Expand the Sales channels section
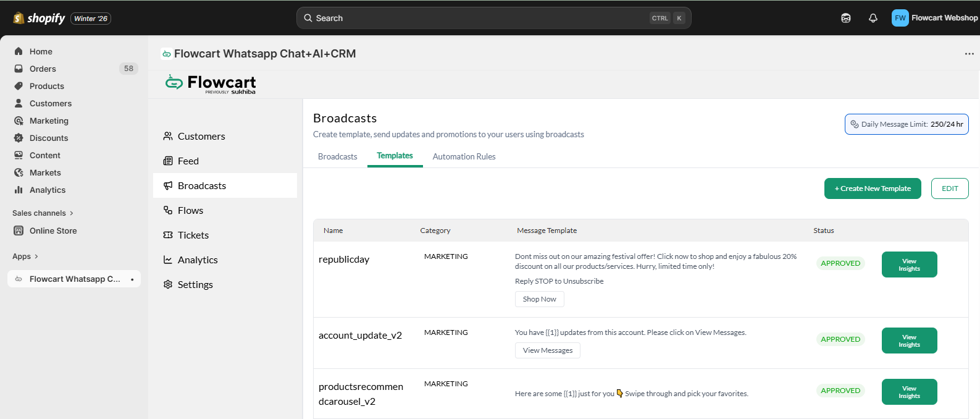The width and height of the screenshot is (980, 419). [43, 213]
